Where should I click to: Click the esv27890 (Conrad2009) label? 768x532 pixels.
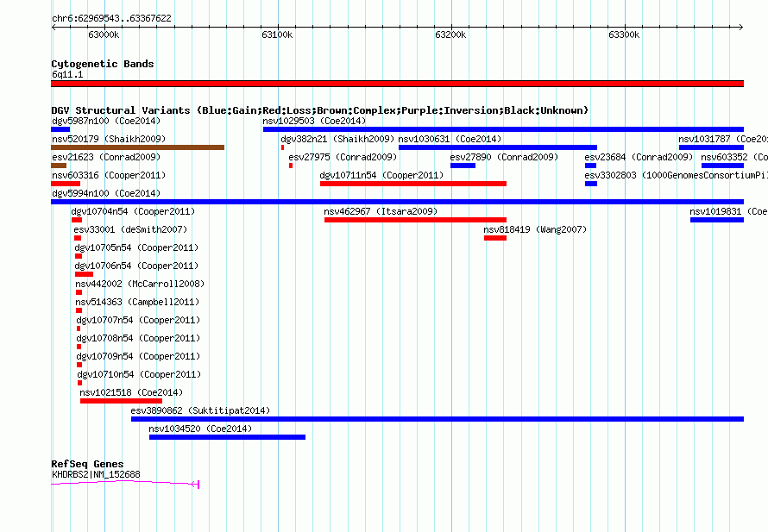coord(505,157)
